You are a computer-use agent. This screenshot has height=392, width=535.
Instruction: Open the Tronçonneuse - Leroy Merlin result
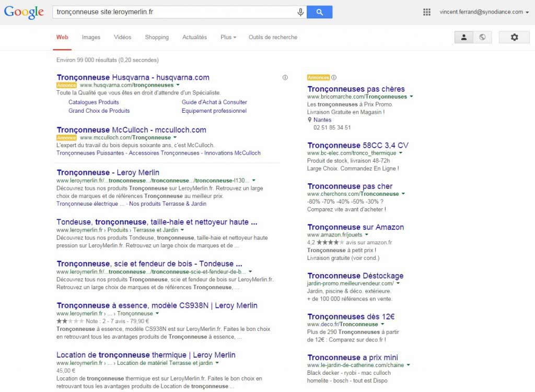[x=108, y=172]
